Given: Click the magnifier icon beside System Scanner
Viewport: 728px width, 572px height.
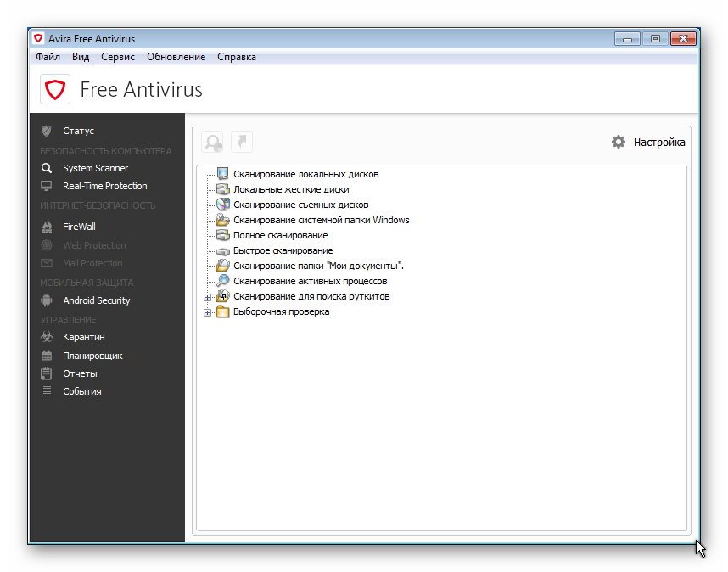Looking at the screenshot, I should click(x=47, y=168).
